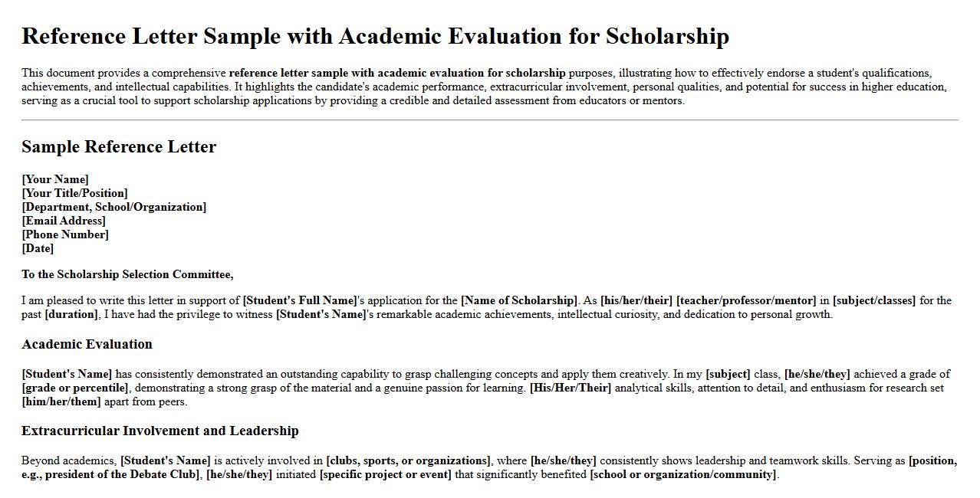Click the 'To the Scholarship Selection Committee,' salutation

pos(127,274)
